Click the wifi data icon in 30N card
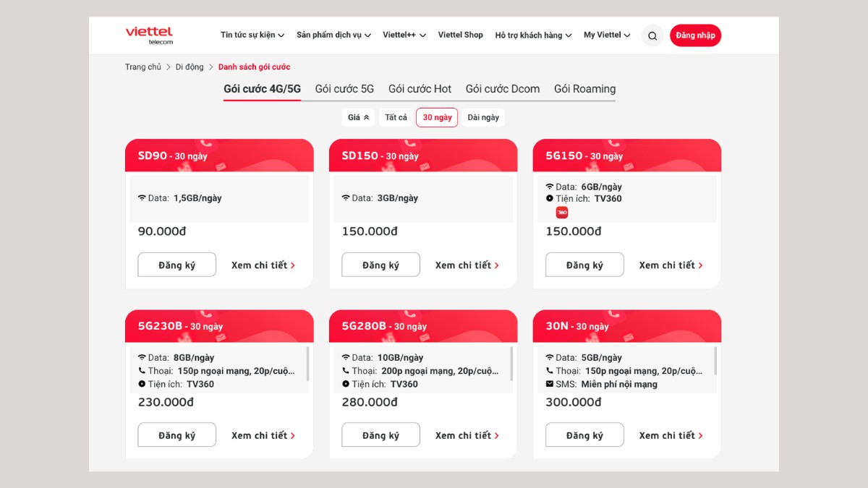 (x=550, y=358)
